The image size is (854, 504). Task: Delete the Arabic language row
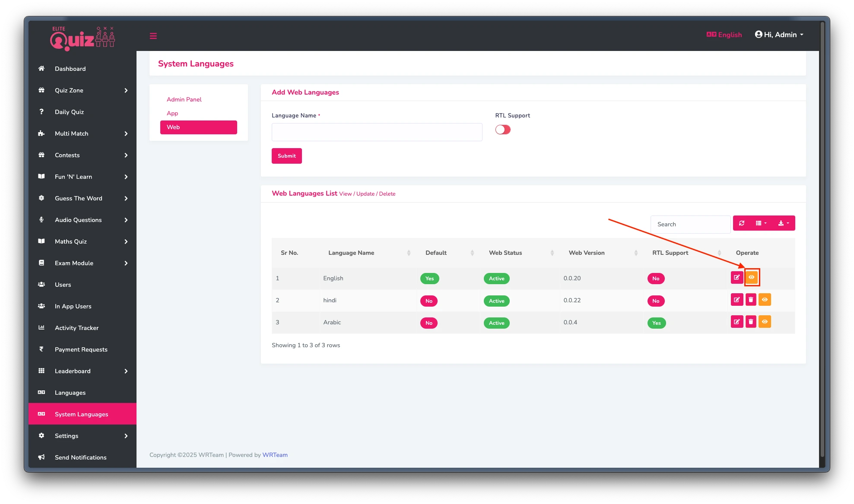(x=751, y=322)
